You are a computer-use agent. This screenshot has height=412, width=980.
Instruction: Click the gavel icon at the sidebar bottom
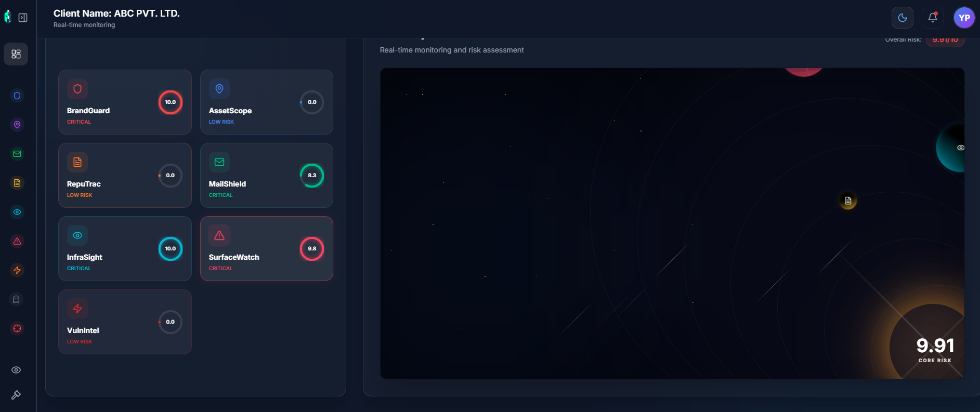[16, 395]
